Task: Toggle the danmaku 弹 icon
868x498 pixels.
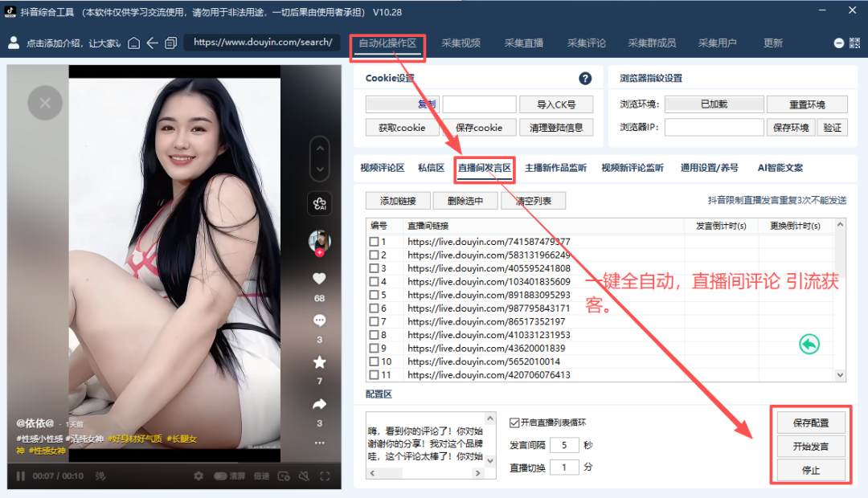Action: click(100, 476)
